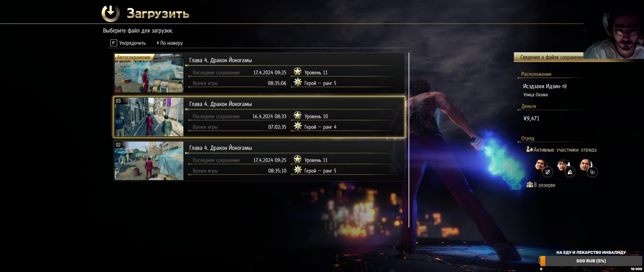This screenshot has width=644, height=272.
Task: Open save slot 02 thumbnail
Action: click(x=149, y=161)
